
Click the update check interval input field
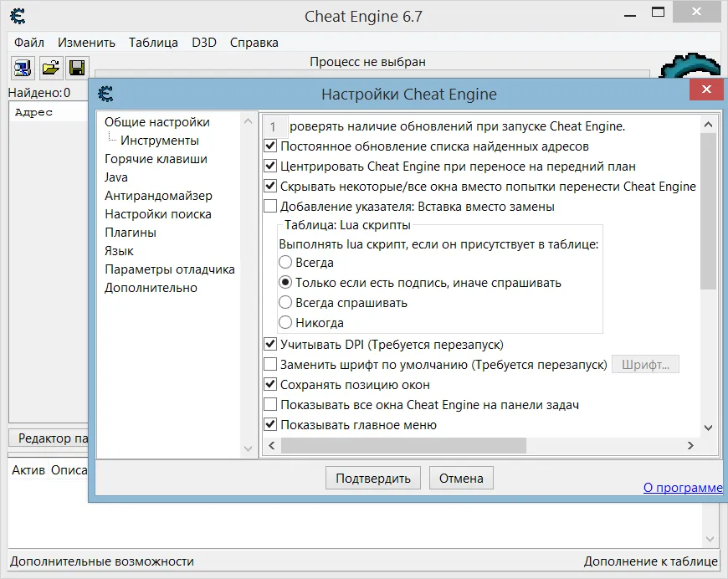276,126
